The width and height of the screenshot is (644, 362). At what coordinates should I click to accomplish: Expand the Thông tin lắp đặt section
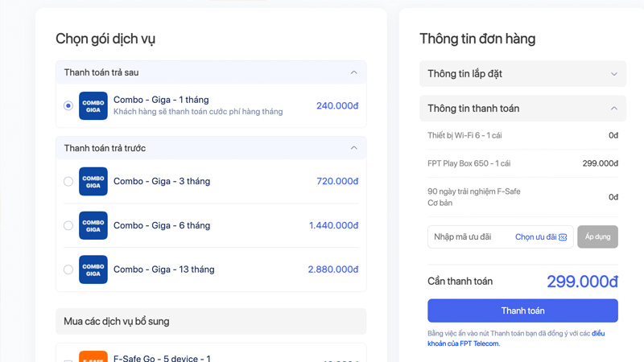pos(613,74)
